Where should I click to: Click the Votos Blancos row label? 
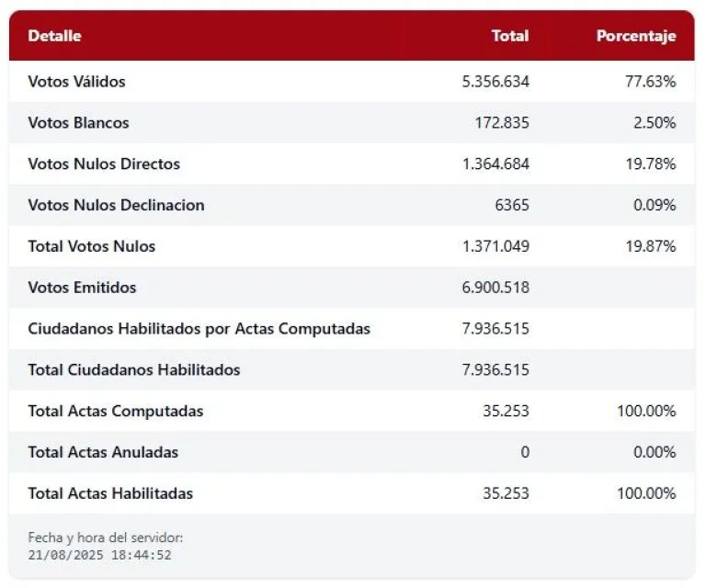click(78, 123)
